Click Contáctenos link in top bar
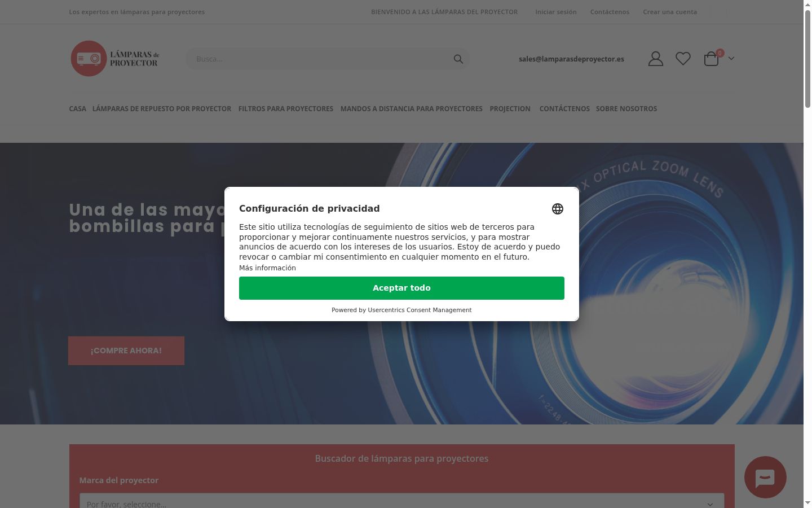The width and height of the screenshot is (812, 508). click(x=610, y=12)
